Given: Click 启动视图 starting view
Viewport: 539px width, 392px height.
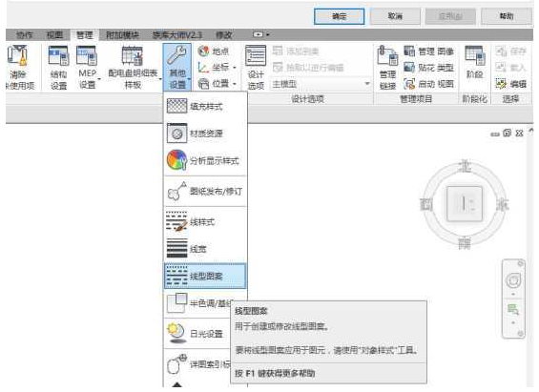Looking at the screenshot, I should tap(428, 84).
